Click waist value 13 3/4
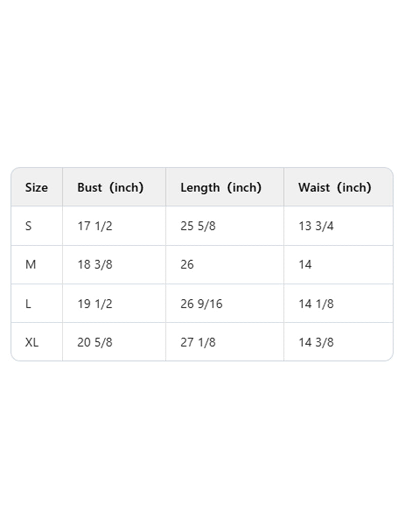The image size is (405, 532). [316, 226]
